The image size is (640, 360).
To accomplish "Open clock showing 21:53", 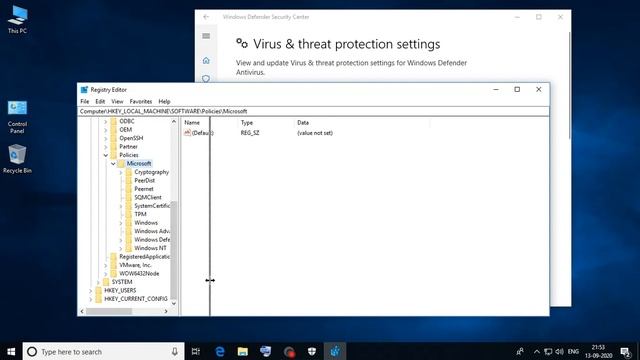I will (x=598, y=351).
